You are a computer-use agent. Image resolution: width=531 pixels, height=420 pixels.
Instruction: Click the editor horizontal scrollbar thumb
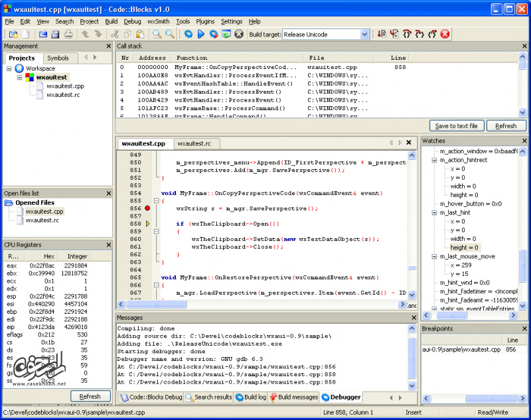[x=157, y=305]
